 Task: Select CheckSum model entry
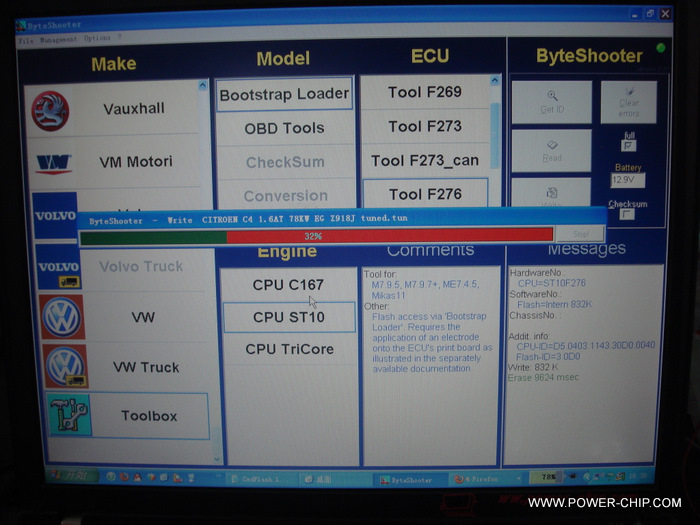(285, 162)
